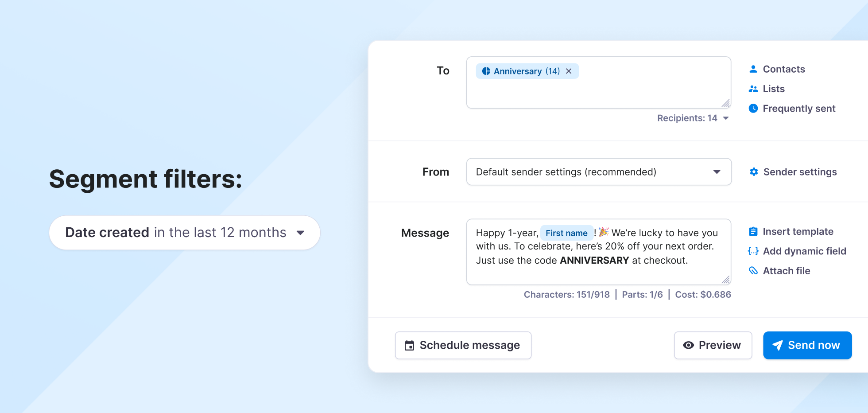The image size is (868, 413).
Task: Click the 'Recipients: 14' text
Action: tap(687, 118)
